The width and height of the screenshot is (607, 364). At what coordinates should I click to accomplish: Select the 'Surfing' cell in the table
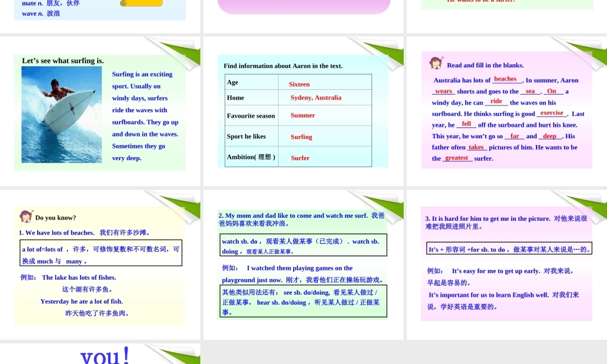click(x=325, y=136)
